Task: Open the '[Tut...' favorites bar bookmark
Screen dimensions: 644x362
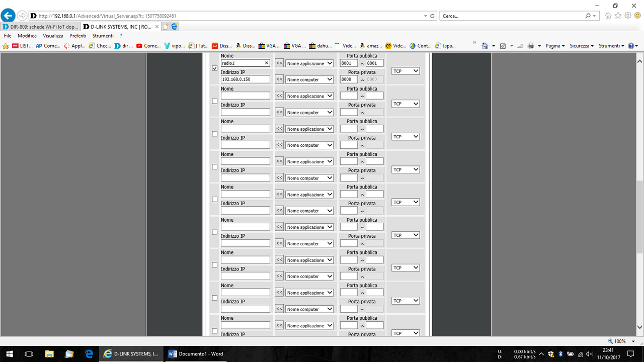Action: (x=199, y=46)
